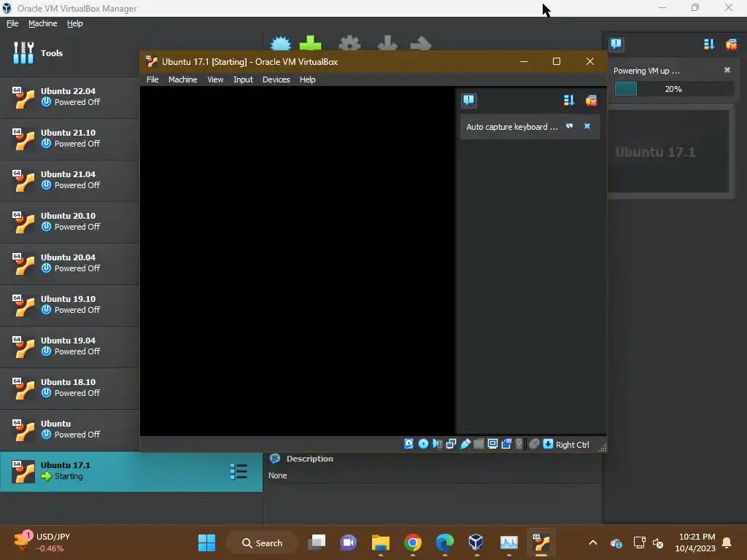Click the green Add machine toolbar icon
The height and width of the screenshot is (560, 747).
310,43
